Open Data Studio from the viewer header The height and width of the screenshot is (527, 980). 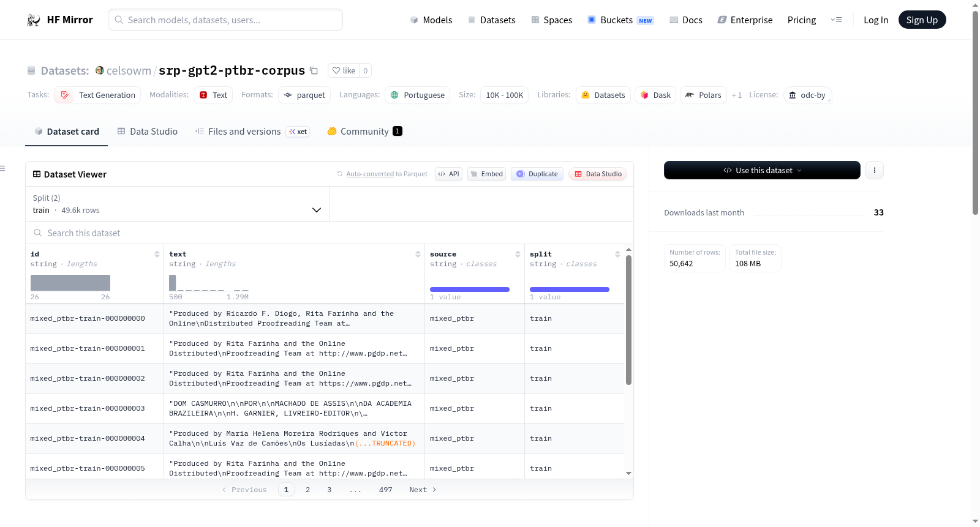598,174
